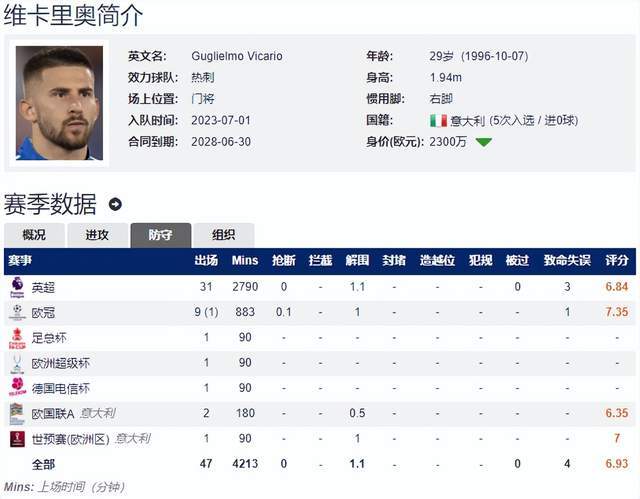Click the Italian flag icon
The width and height of the screenshot is (640, 499).
coord(438,120)
